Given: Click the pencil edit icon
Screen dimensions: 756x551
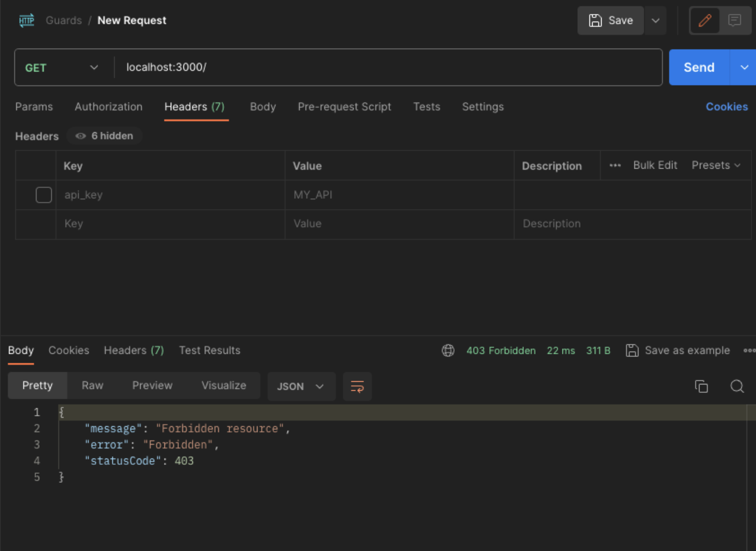Looking at the screenshot, I should pyautogui.click(x=705, y=21).
